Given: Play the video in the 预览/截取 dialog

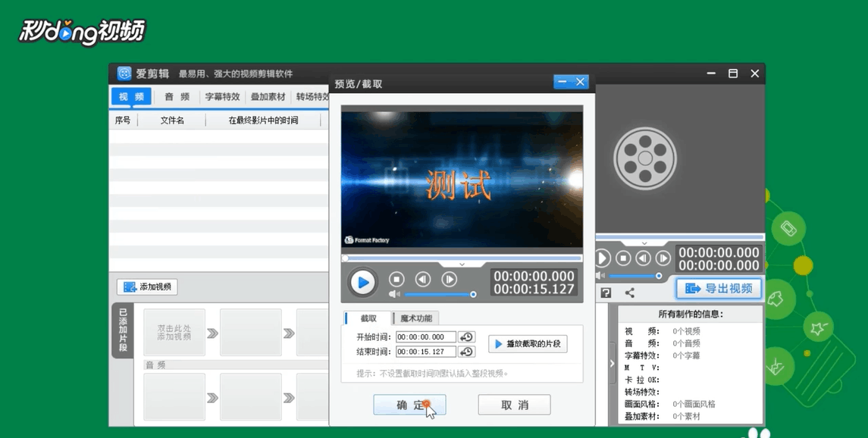Looking at the screenshot, I should click(362, 282).
